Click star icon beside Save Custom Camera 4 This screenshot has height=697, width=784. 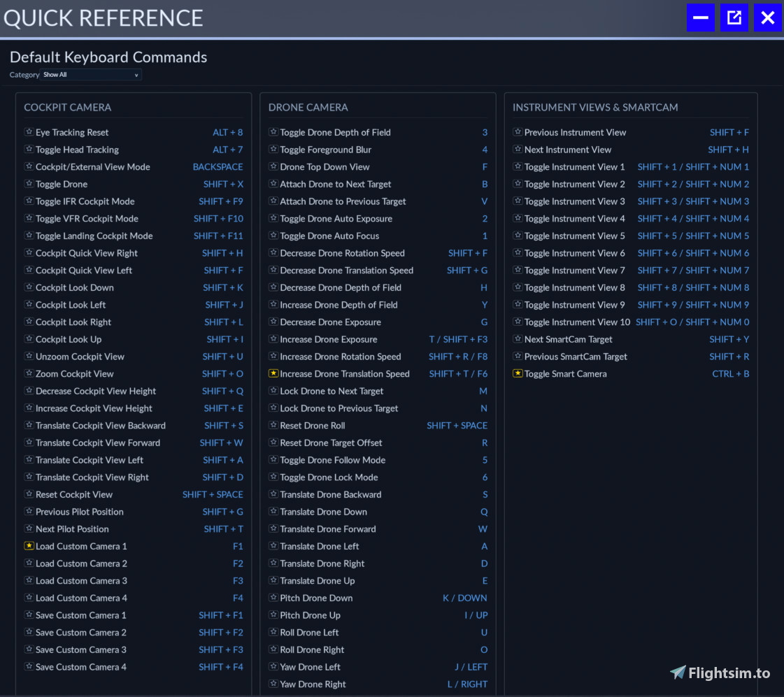click(x=29, y=666)
